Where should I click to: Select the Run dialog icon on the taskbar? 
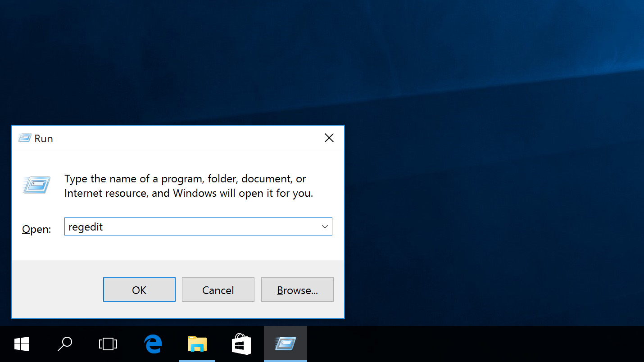point(285,344)
